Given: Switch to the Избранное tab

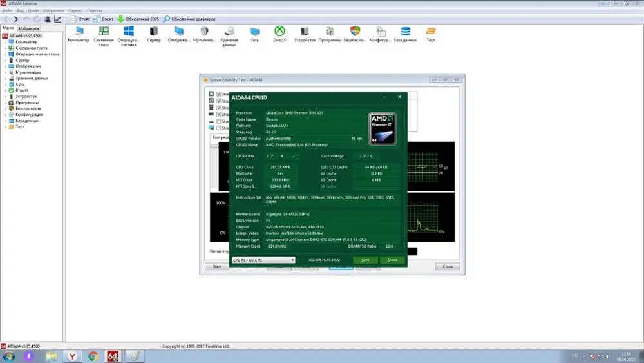Looking at the screenshot, I should tap(29, 28).
